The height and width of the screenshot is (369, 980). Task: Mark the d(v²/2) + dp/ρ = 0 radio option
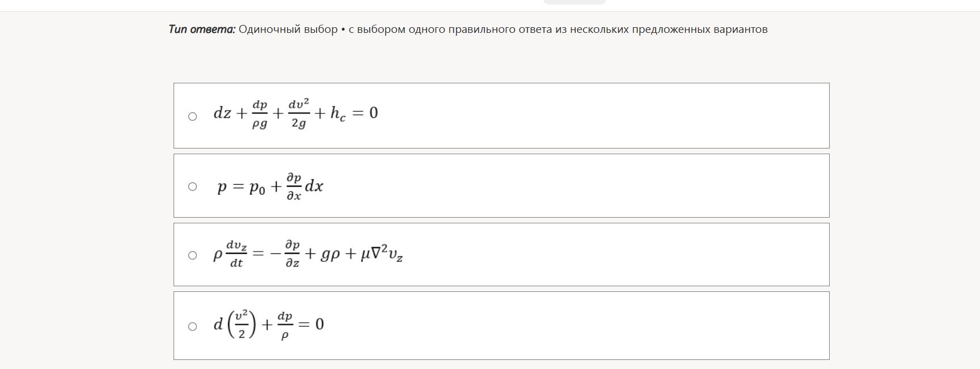pos(193,326)
